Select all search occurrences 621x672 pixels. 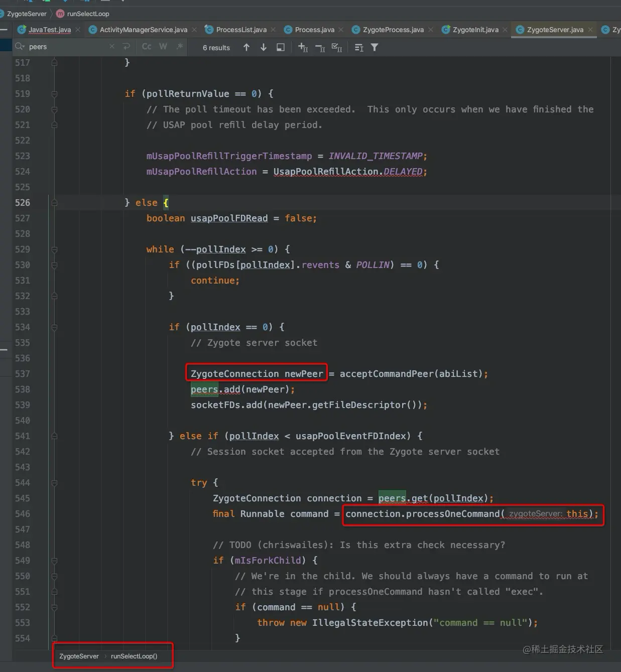(x=337, y=47)
